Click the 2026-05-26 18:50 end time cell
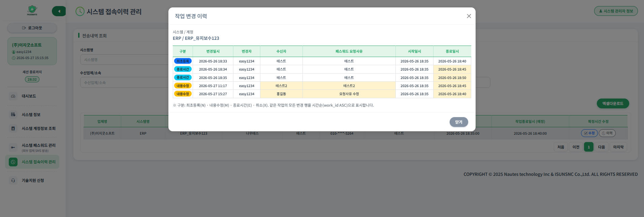Image resolution: width=644 pixels, height=217 pixels. click(x=452, y=78)
